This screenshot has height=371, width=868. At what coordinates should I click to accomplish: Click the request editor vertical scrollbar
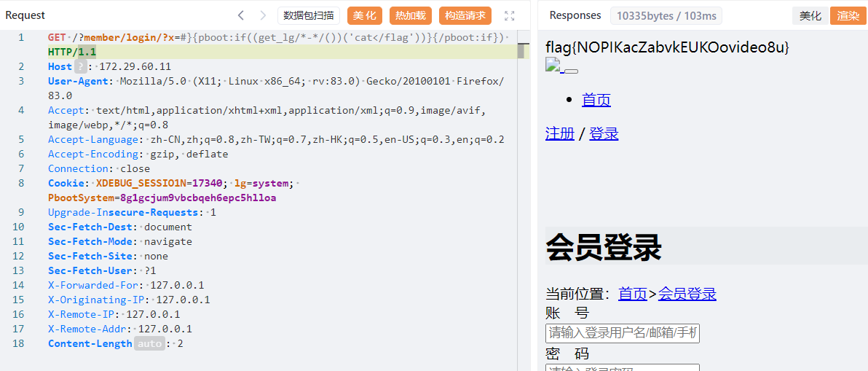[521, 51]
